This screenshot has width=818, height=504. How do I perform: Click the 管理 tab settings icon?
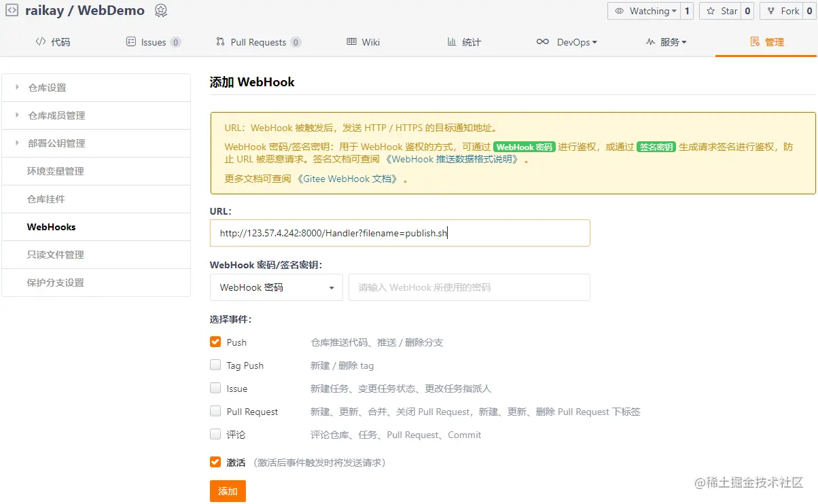(755, 41)
